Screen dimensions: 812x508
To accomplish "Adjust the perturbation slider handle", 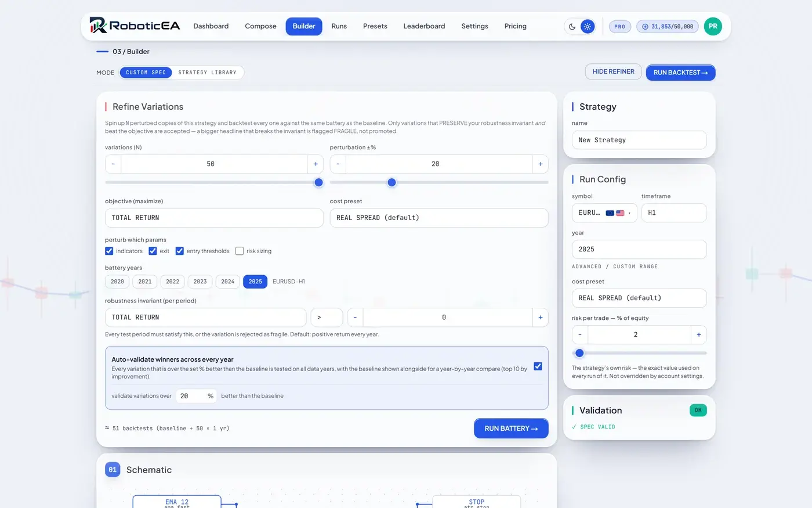I will (391, 182).
